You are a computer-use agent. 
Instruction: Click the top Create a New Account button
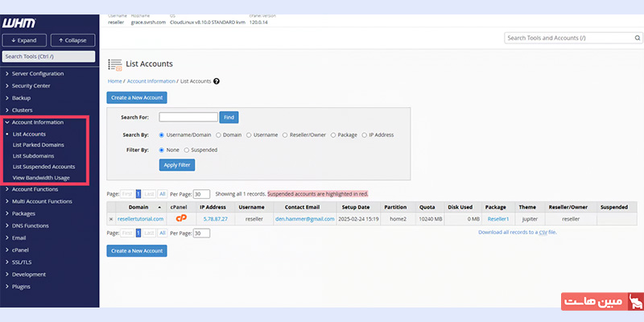(x=136, y=97)
